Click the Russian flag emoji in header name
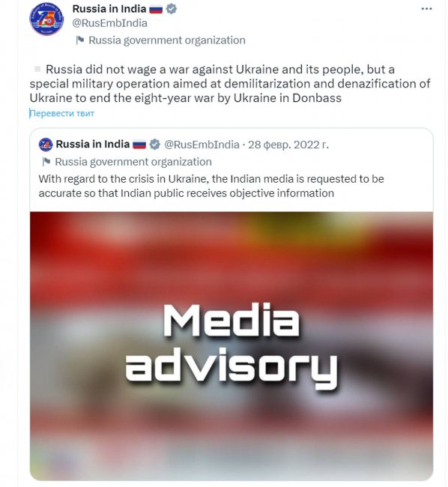 156,9
